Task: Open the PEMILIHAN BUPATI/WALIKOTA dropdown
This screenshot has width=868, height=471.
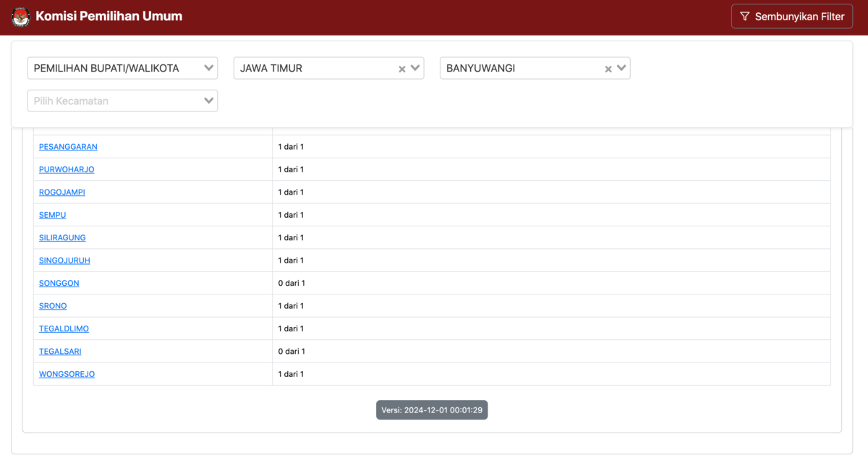Action: pyautogui.click(x=122, y=68)
